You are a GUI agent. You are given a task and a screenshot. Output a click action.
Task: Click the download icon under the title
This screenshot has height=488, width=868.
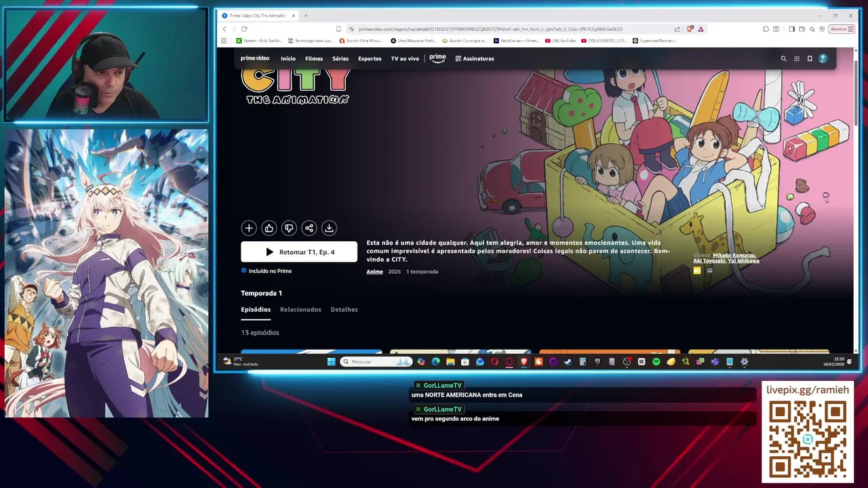tap(329, 228)
